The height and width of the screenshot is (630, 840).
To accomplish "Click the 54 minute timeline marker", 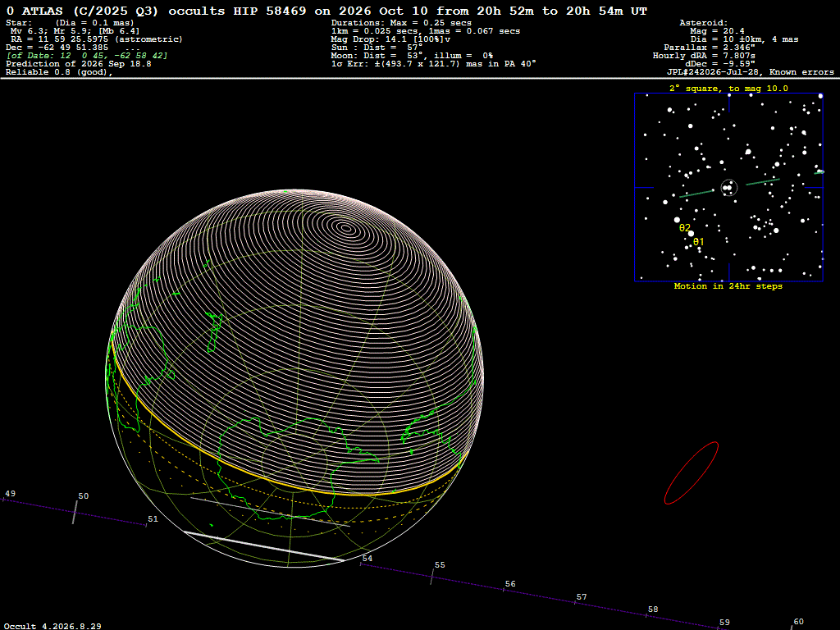I will click(367, 558).
